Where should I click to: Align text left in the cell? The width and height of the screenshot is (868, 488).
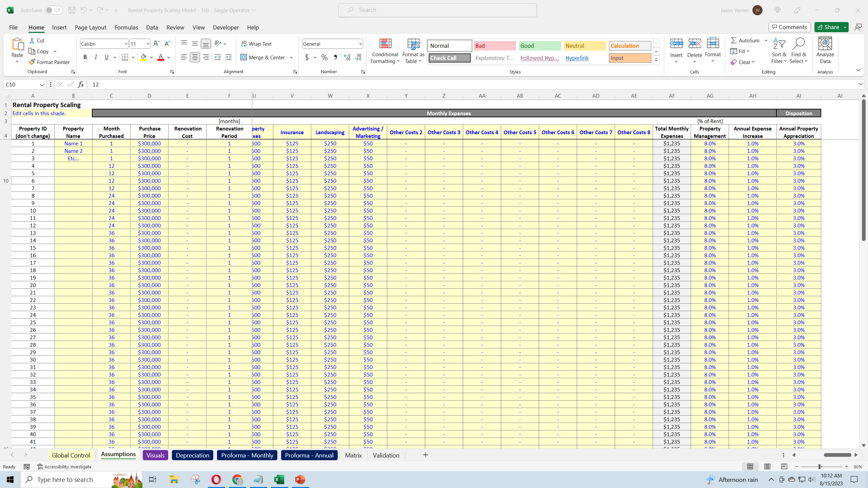pyautogui.click(x=184, y=57)
